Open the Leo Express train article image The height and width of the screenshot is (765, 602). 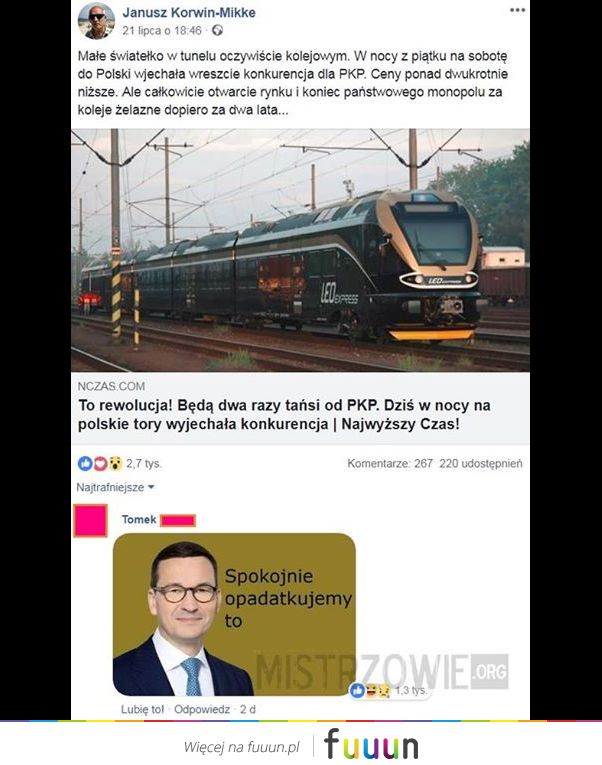pos(300,250)
